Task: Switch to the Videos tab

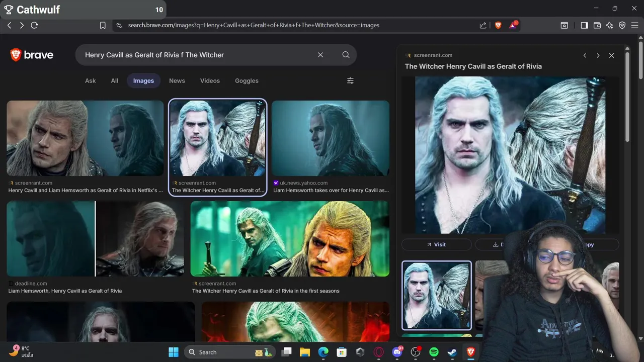Action: (210, 80)
